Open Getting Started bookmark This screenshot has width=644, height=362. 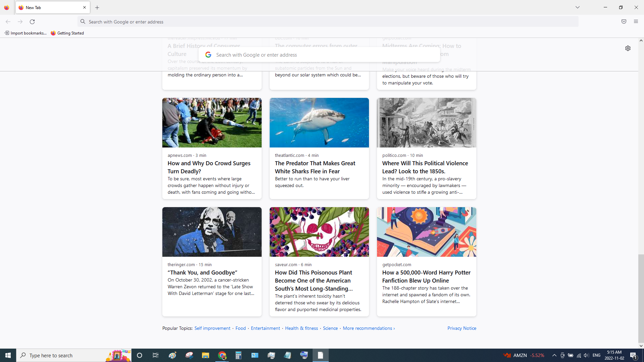click(x=67, y=33)
